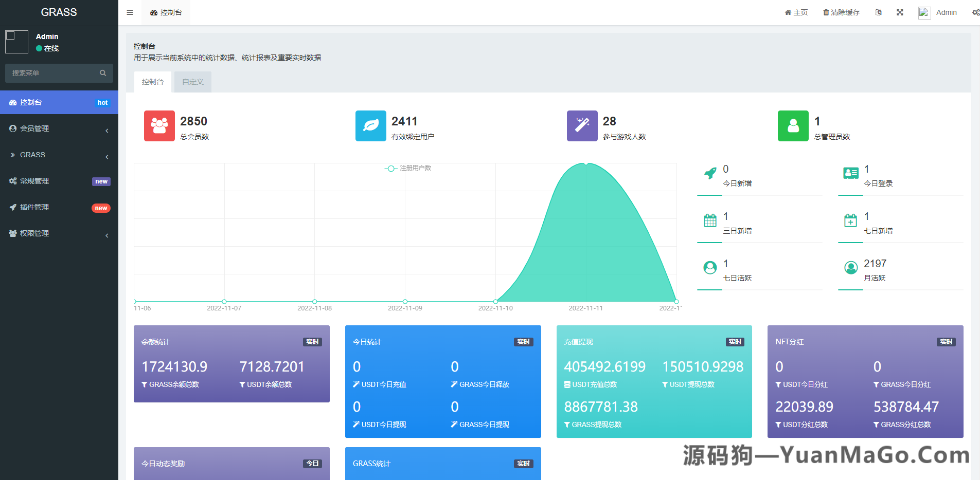Click the 注册用户数 legend marker above the chart

click(x=391, y=168)
